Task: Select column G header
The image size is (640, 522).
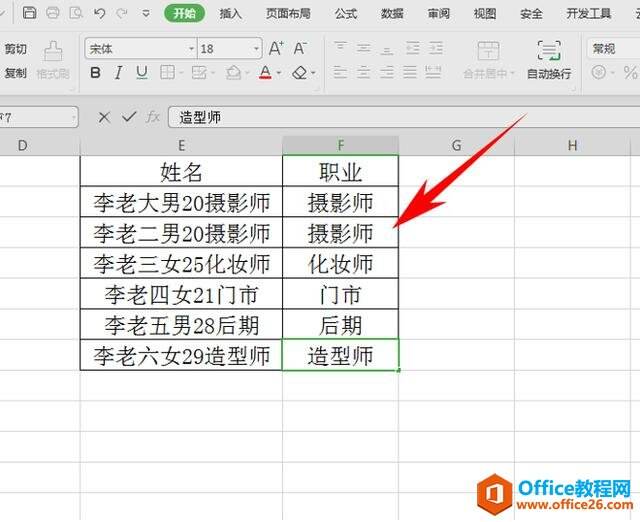Action: click(x=456, y=145)
